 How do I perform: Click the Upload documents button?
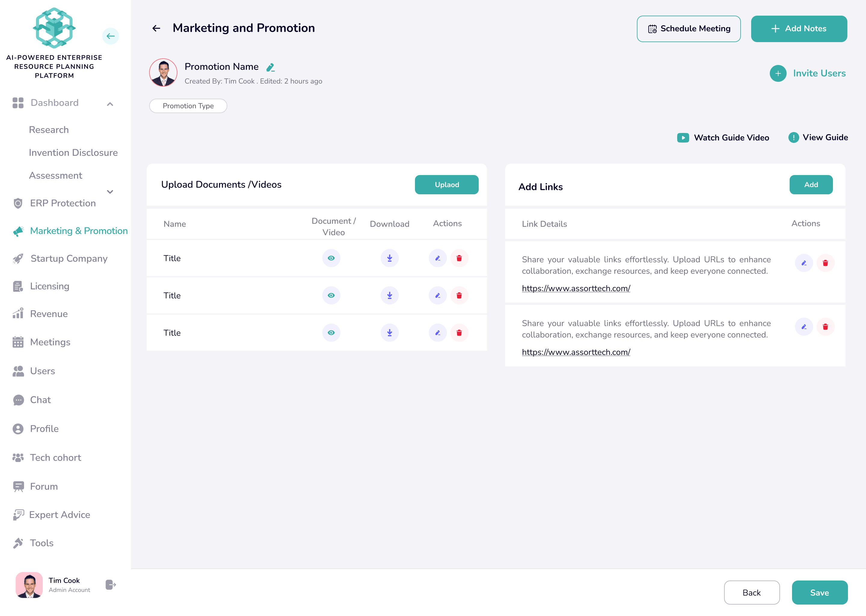[447, 185]
